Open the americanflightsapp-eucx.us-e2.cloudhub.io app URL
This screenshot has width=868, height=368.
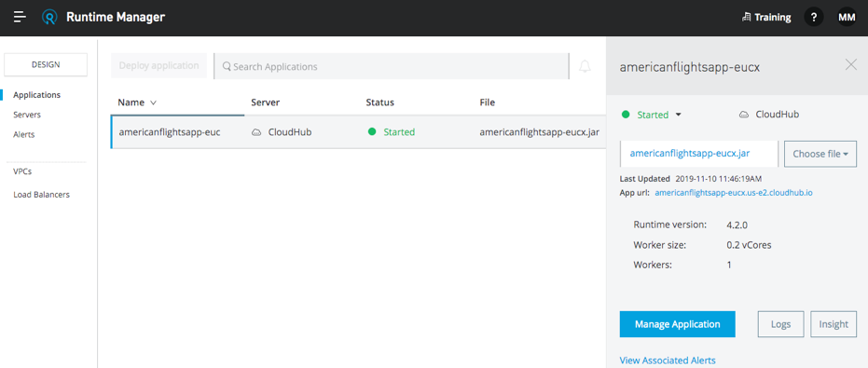[734, 193]
